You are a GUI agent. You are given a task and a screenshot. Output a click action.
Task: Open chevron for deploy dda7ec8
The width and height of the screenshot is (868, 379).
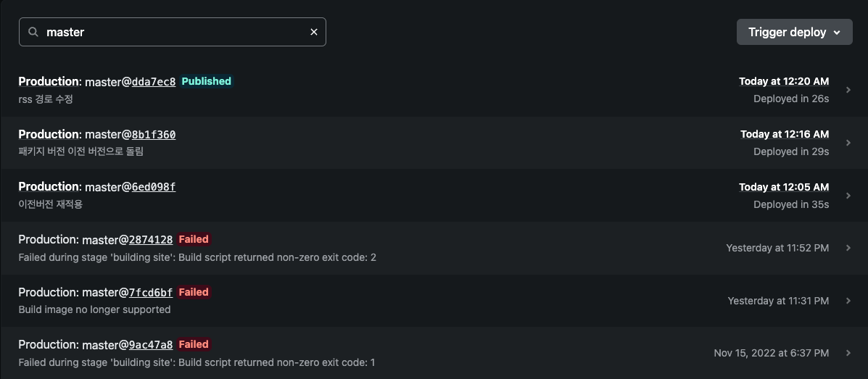pyautogui.click(x=848, y=90)
